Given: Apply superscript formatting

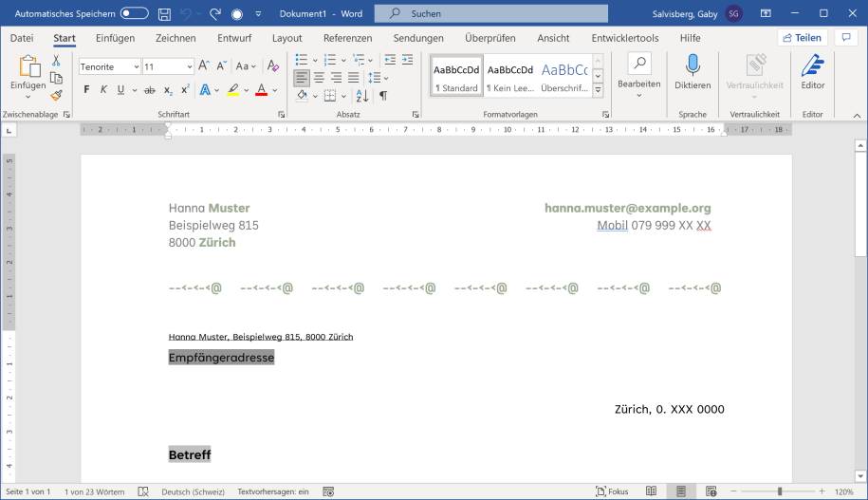Looking at the screenshot, I should (x=185, y=90).
